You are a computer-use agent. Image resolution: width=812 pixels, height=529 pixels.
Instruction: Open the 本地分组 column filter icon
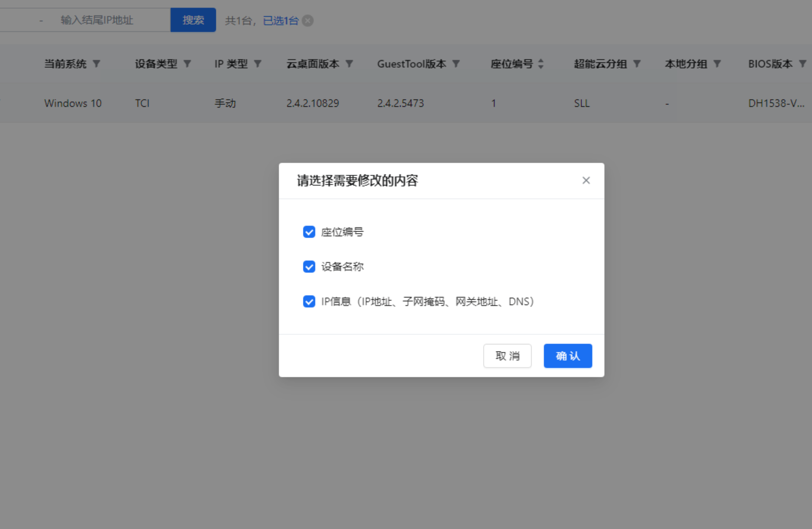(717, 63)
